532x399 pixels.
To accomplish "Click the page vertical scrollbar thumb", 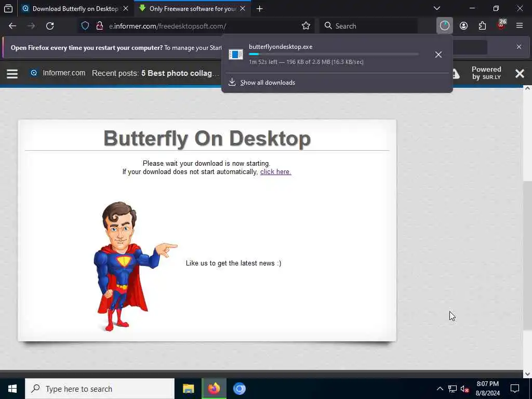I will pyautogui.click(x=527, y=255).
